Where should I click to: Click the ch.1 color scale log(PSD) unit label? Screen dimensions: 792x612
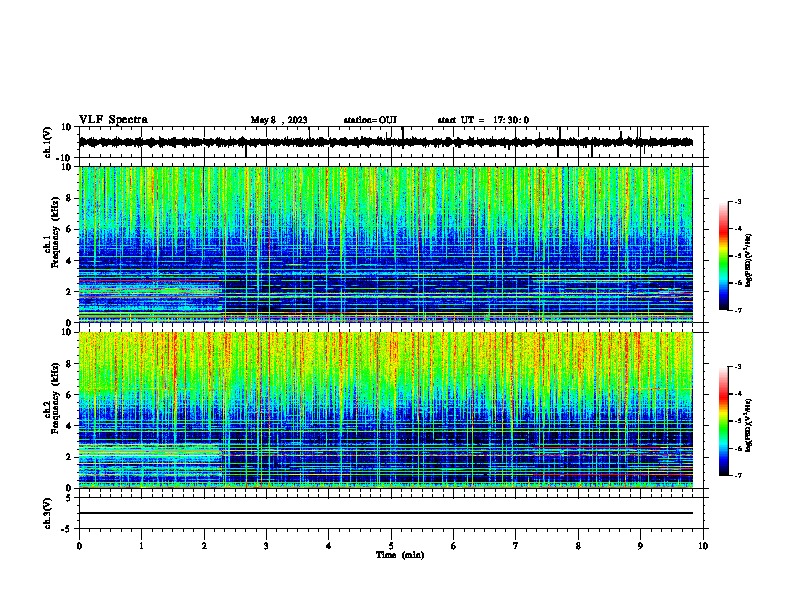coord(749,260)
